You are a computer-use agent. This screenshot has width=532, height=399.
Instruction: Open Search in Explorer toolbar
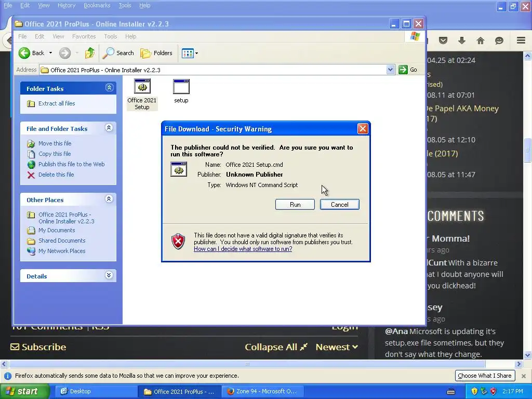[x=118, y=53]
